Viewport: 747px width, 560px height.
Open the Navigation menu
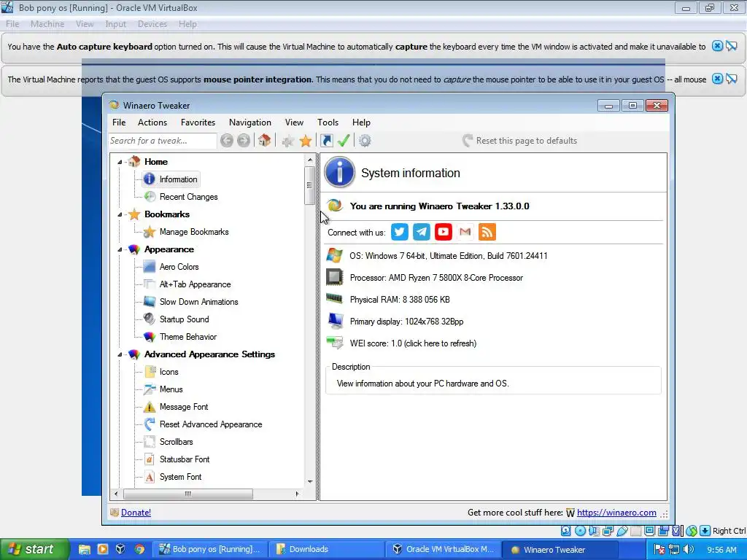pos(250,122)
